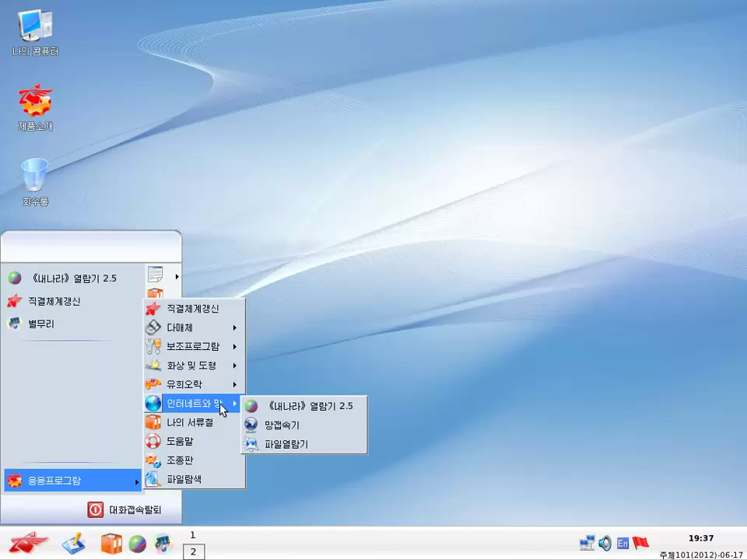
Task: Switch to virtual desktop 1
Action: [193, 535]
